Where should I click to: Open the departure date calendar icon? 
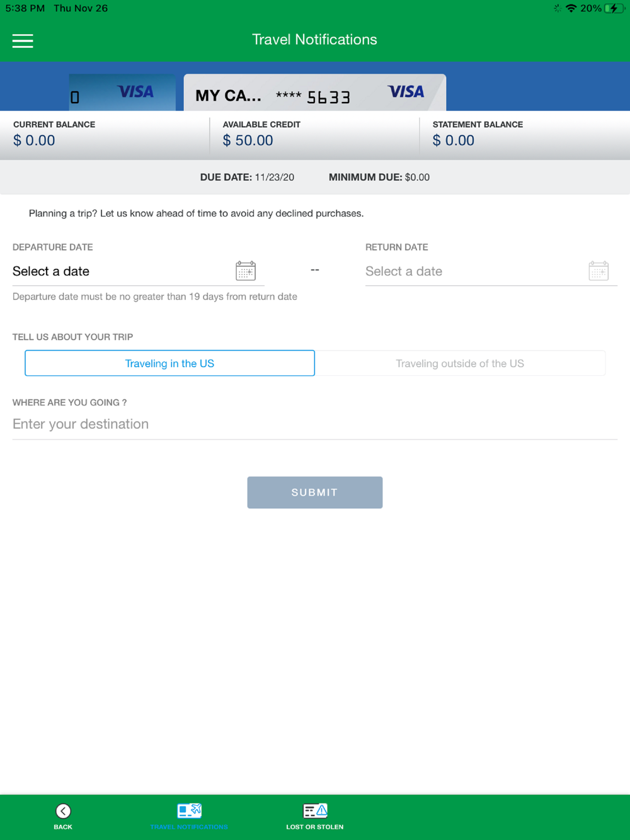pos(246,271)
